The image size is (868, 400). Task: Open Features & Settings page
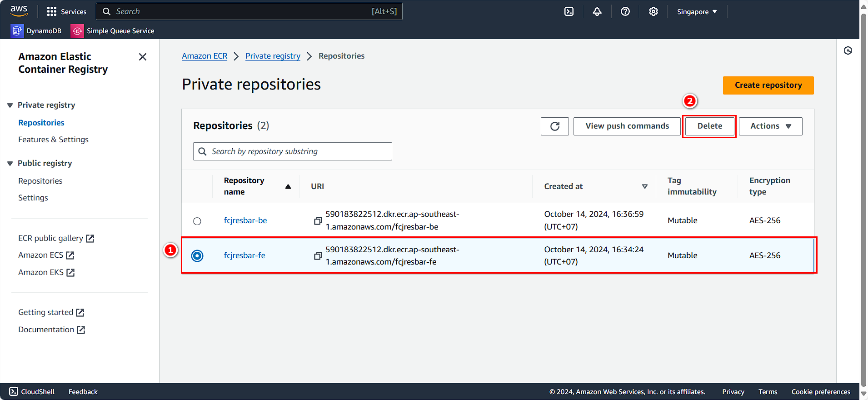[53, 140]
